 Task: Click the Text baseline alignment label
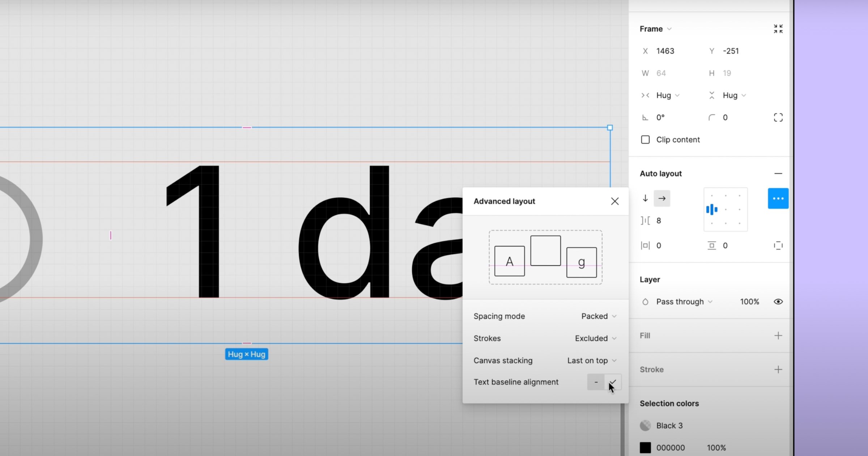click(516, 382)
